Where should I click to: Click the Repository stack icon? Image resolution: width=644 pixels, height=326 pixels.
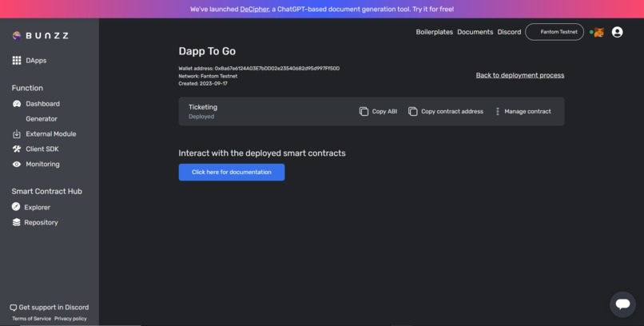point(16,222)
